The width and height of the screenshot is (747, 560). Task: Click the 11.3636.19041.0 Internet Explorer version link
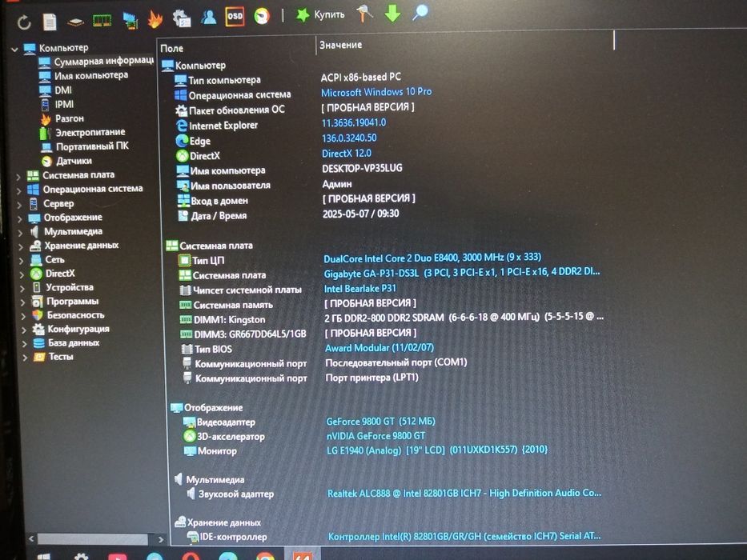(x=354, y=123)
